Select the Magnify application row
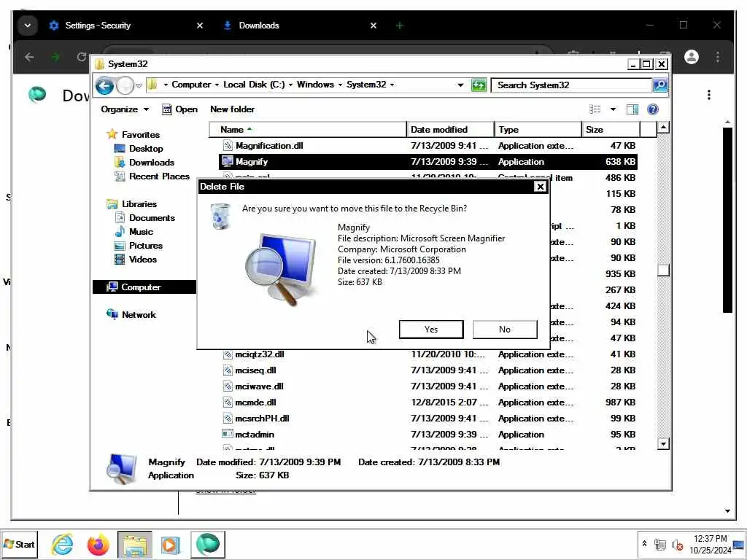The height and width of the screenshot is (560, 747). [427, 162]
